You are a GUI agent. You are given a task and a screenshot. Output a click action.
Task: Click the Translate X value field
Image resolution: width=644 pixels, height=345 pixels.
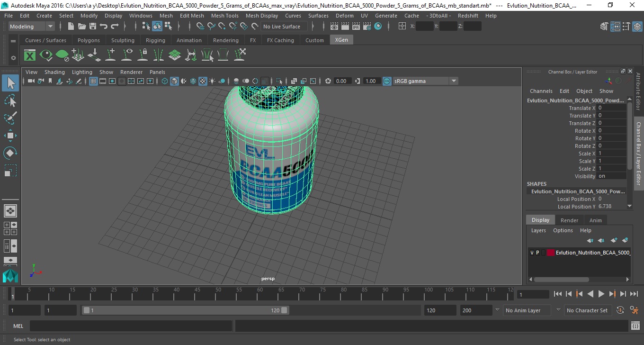pyautogui.click(x=611, y=108)
